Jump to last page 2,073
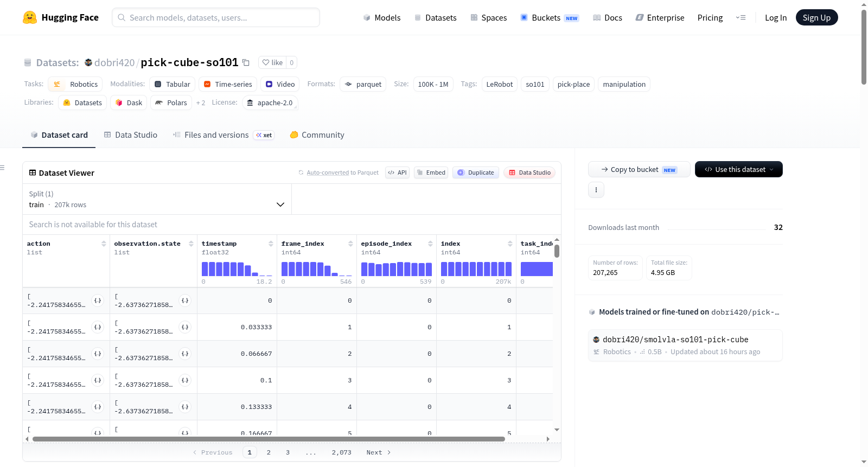This screenshot has height=467, width=868. coord(342,452)
